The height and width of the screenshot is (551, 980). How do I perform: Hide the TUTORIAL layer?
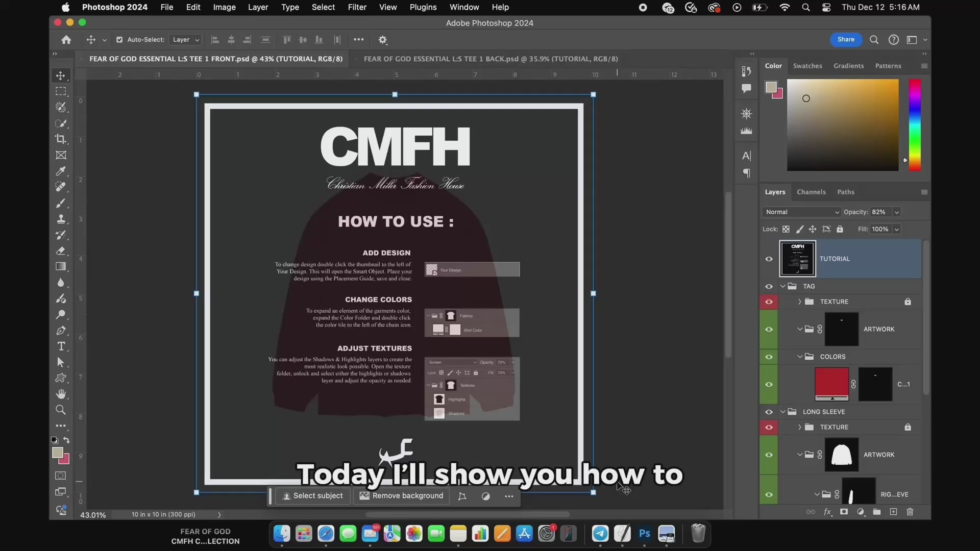pos(769,259)
